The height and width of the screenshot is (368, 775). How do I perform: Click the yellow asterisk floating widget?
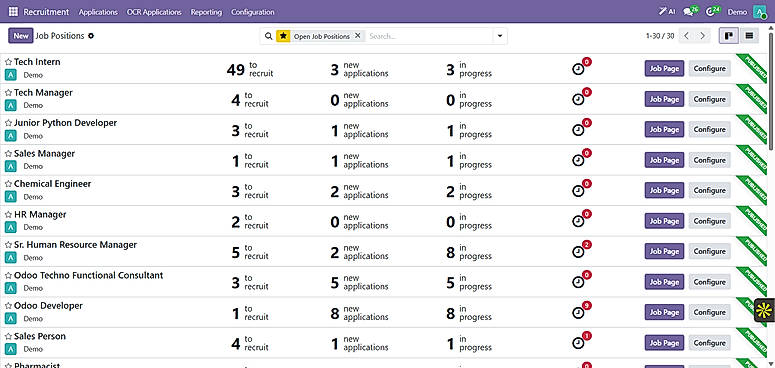coord(764,311)
